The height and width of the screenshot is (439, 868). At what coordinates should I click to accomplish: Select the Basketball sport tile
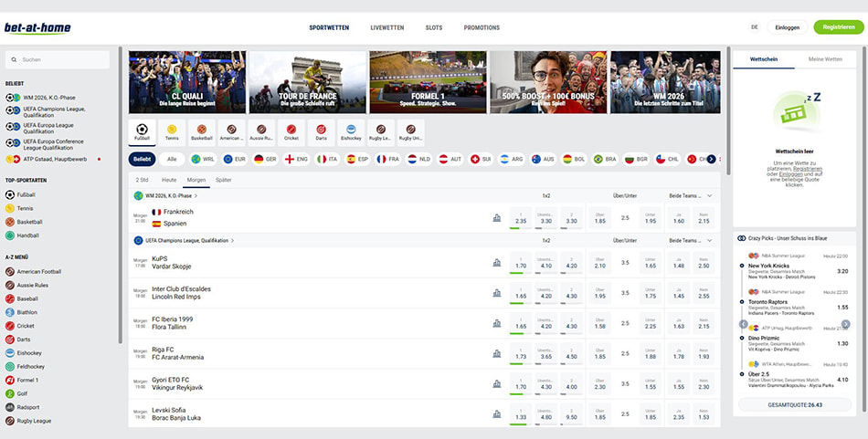202,132
